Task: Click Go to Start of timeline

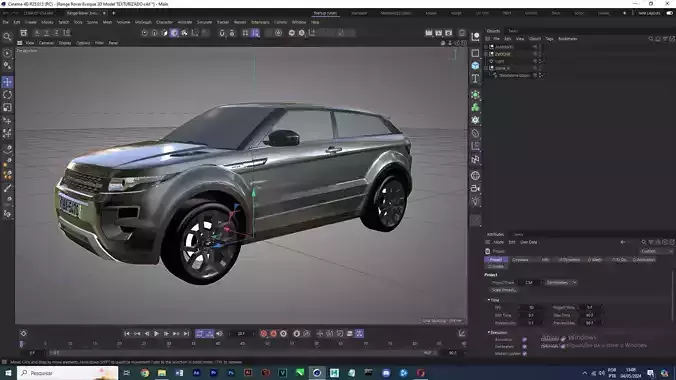Action: pyautogui.click(x=127, y=333)
